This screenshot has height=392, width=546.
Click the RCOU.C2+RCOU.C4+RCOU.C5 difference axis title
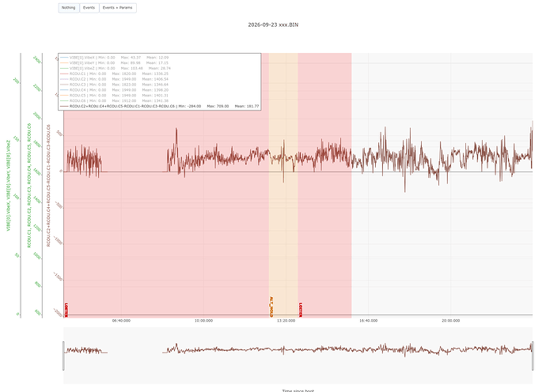tap(49, 186)
